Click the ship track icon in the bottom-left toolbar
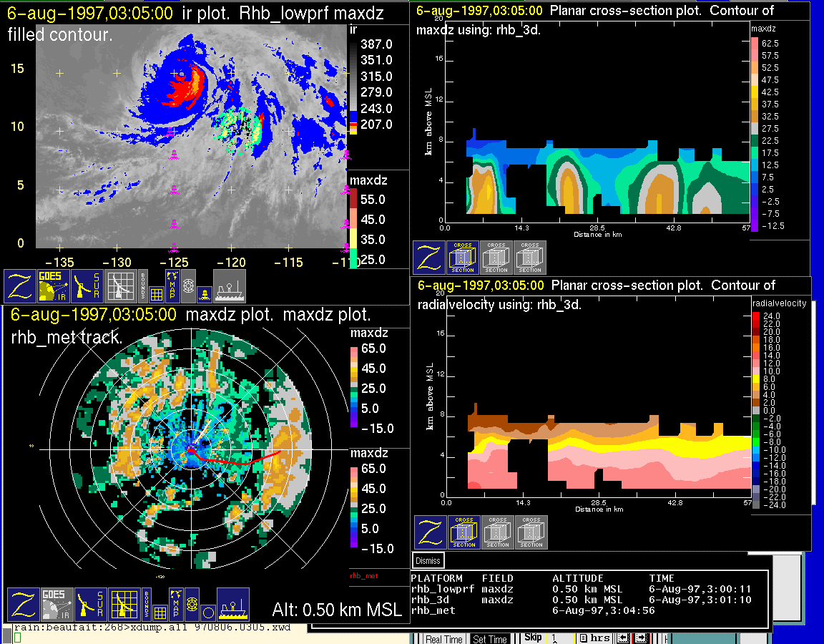 (232, 604)
